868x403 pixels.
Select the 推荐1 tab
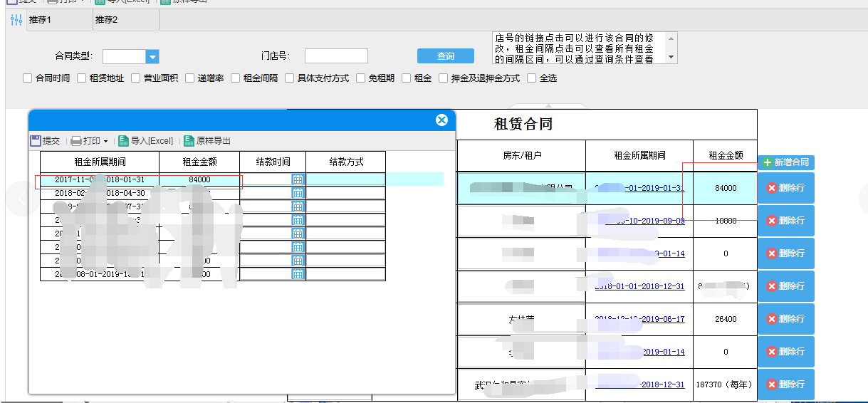coord(41,20)
